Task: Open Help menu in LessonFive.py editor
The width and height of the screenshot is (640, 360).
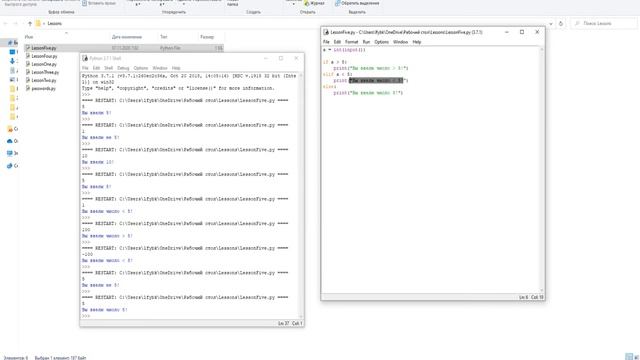Action: [416, 42]
